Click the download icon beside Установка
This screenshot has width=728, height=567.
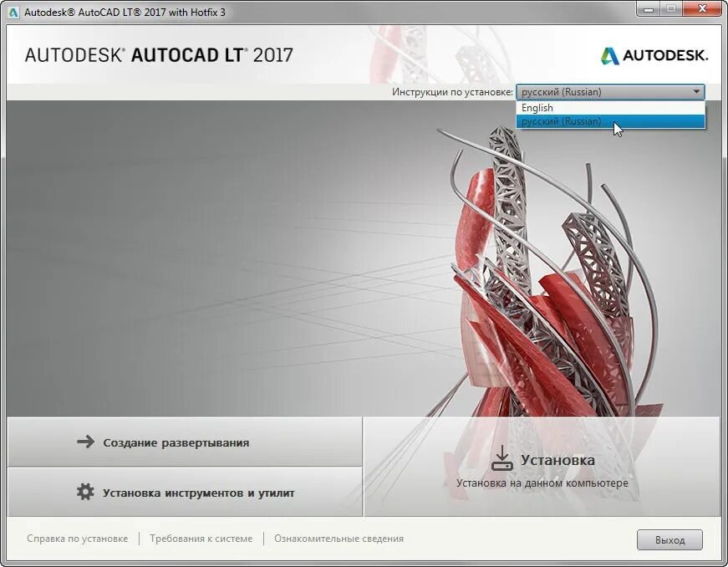[x=501, y=458]
